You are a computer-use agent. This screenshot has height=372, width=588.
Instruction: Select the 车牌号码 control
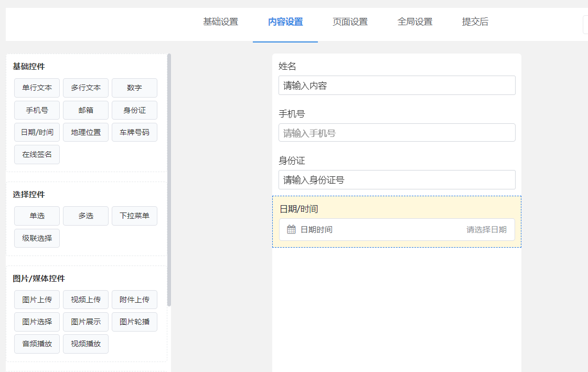[x=134, y=132]
